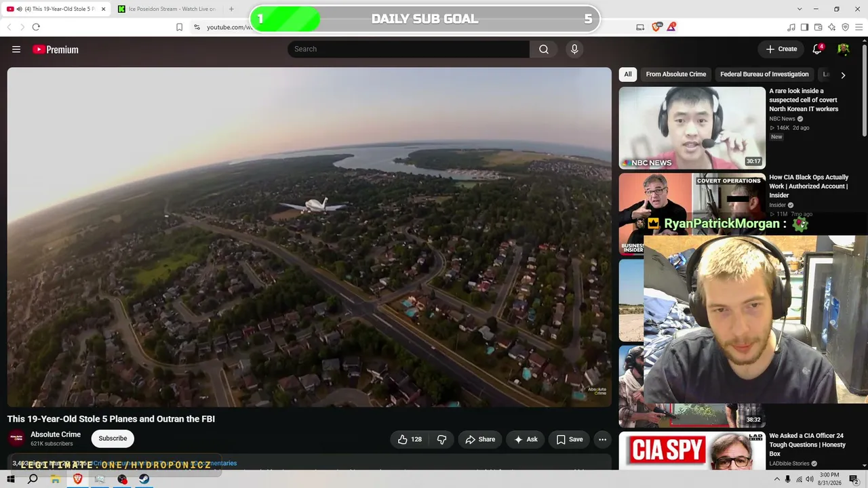Switch to the Ice Poseidon Stream tab
This screenshot has height=488, width=868.
[x=167, y=9]
